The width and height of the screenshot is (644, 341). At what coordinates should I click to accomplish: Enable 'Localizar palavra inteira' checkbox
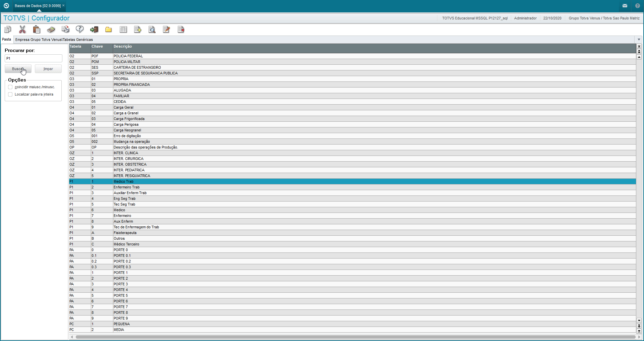tap(10, 95)
